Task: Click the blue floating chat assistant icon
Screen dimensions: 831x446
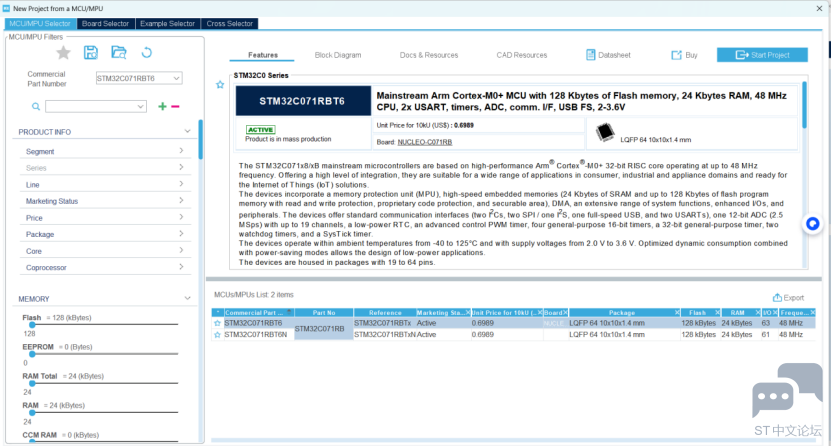Action: [812, 224]
